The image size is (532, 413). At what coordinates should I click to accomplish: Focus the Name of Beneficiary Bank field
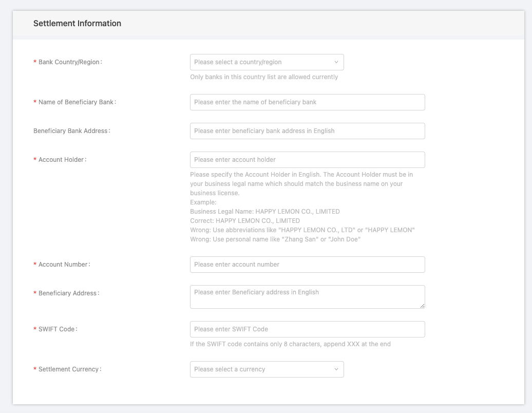click(307, 102)
